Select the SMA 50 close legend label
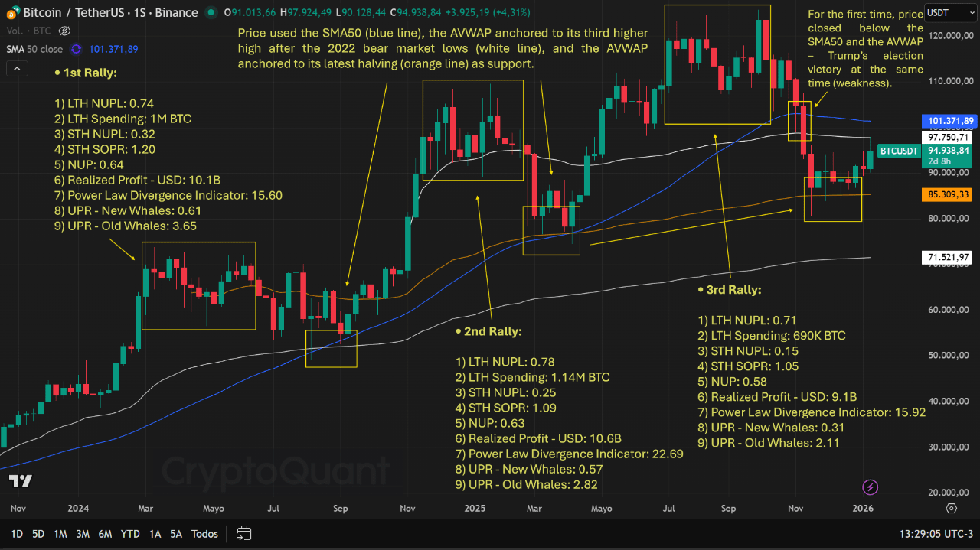 (x=34, y=49)
